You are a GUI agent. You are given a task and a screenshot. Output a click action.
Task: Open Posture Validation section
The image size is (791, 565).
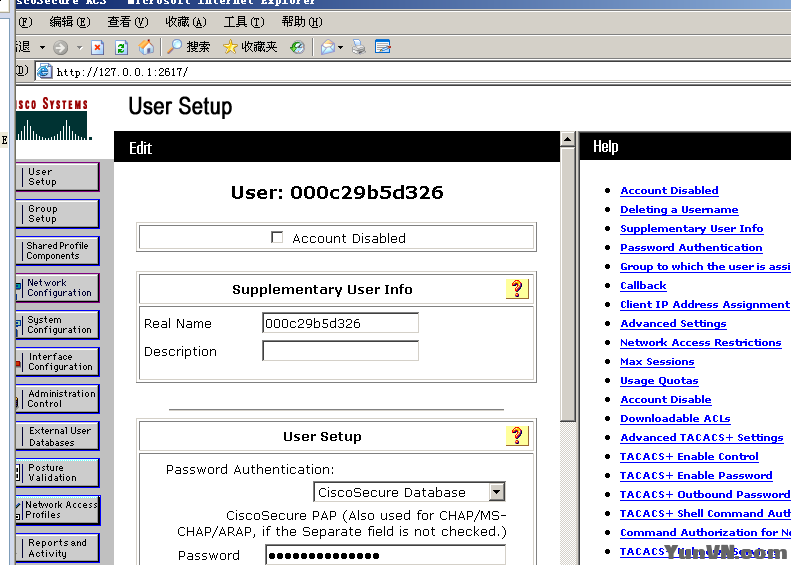pos(58,473)
